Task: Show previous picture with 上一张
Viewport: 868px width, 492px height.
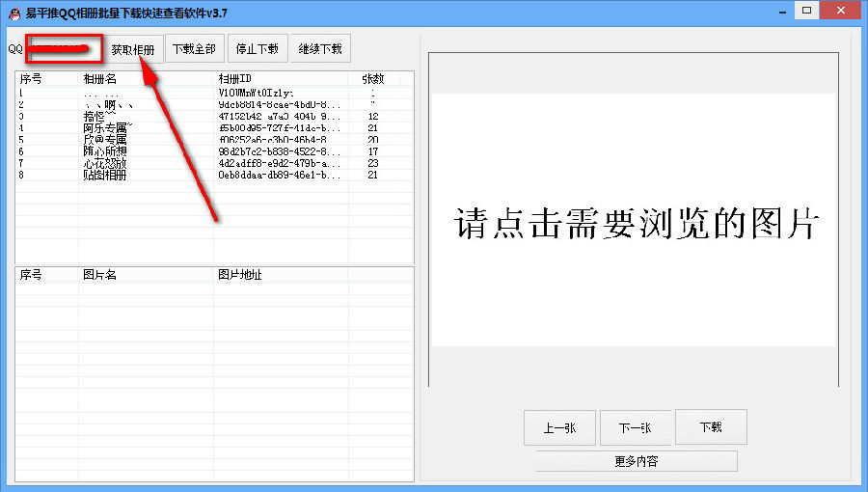Action: click(x=559, y=427)
